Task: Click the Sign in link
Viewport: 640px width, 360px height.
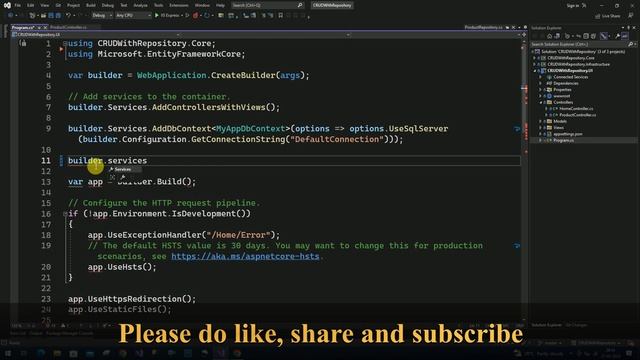Action: 573,5
